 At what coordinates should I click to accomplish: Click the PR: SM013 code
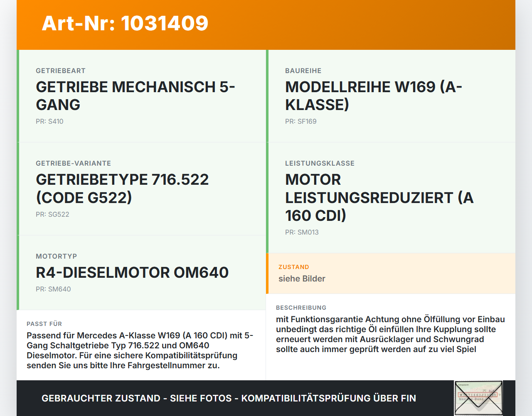(x=302, y=232)
